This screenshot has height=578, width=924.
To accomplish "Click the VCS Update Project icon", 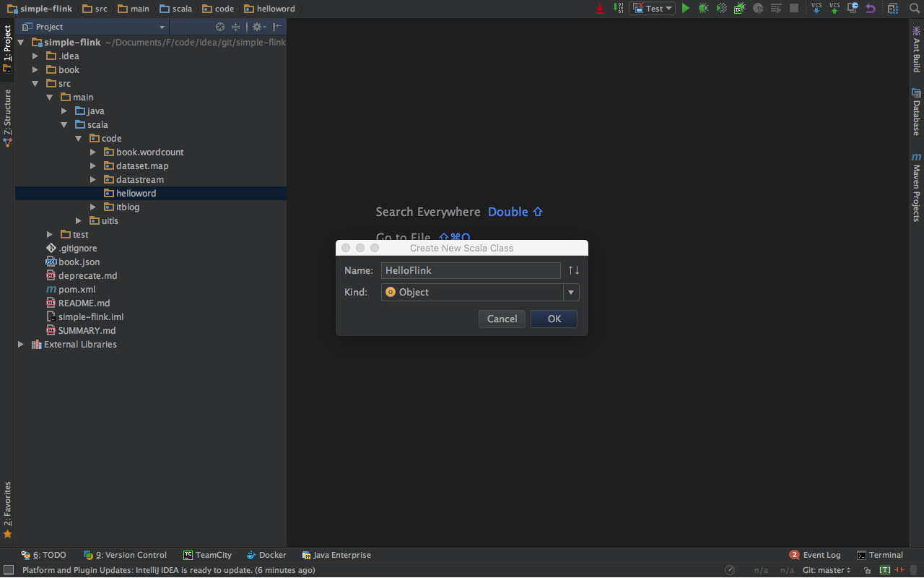I will point(816,8).
